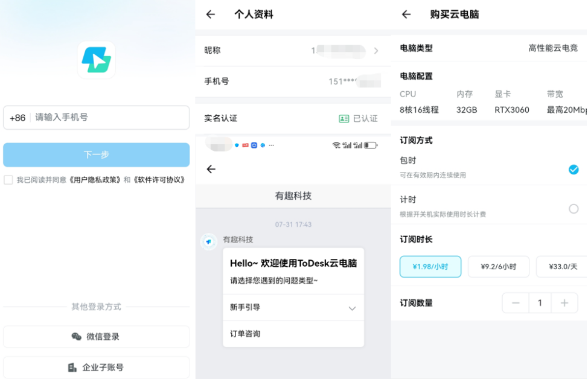Open +86 country code selector
The width and height of the screenshot is (588, 379).
18,118
